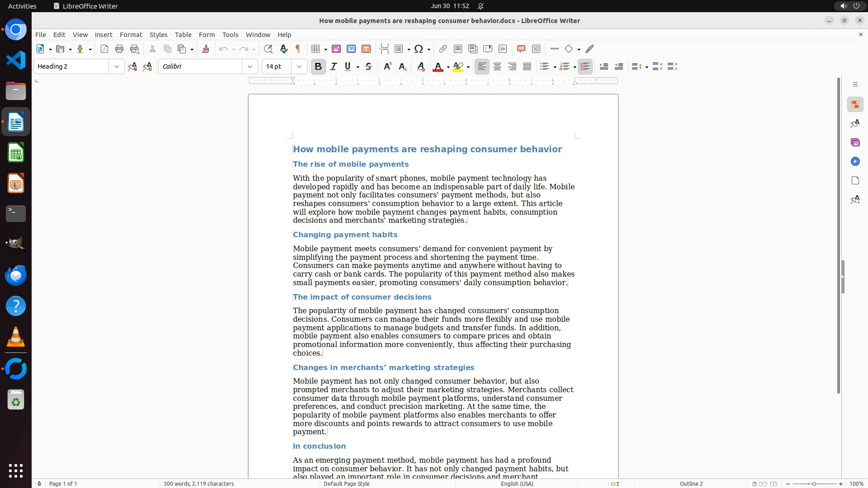Click the Insert Hyperlink icon
The image size is (868, 488).
point(443,49)
